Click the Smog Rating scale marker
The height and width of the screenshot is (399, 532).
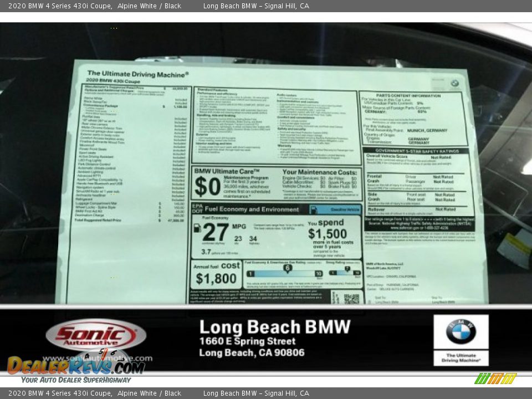[x=346, y=268]
